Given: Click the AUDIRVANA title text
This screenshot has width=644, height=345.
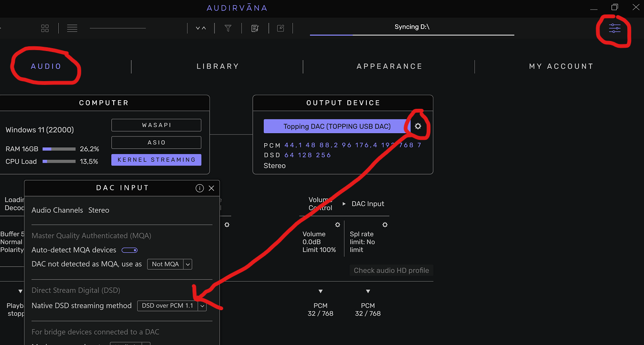Looking at the screenshot, I should click(x=237, y=8).
